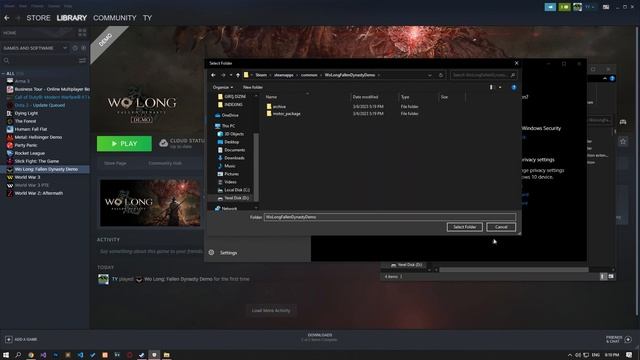
Task: Click the Select Folder button
Action: 464,227
